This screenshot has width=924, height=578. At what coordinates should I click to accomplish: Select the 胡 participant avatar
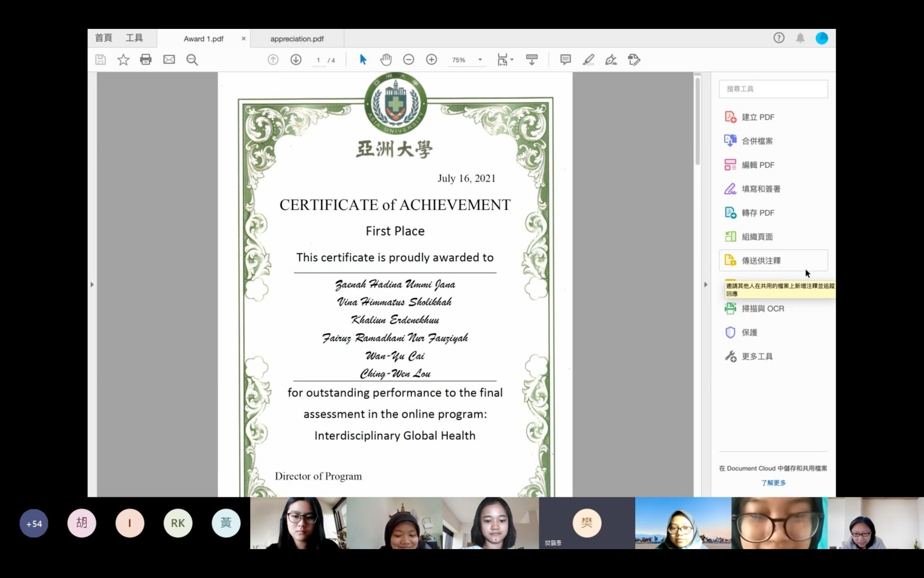click(82, 523)
